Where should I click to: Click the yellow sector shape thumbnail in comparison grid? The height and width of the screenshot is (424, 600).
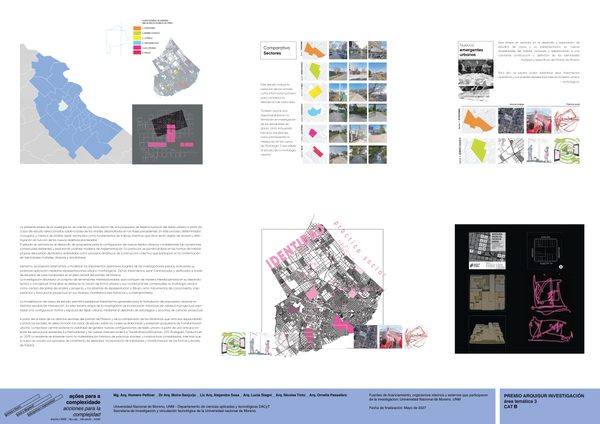tap(315, 92)
